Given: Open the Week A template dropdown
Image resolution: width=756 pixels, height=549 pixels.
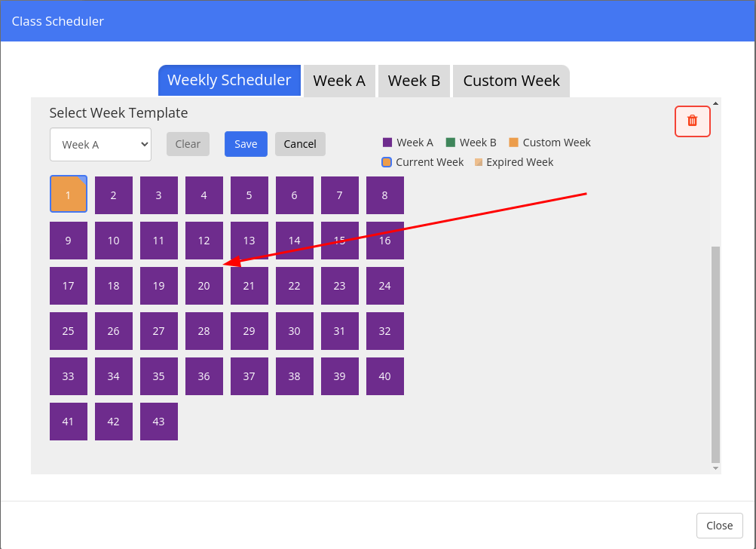Looking at the screenshot, I should [100, 144].
